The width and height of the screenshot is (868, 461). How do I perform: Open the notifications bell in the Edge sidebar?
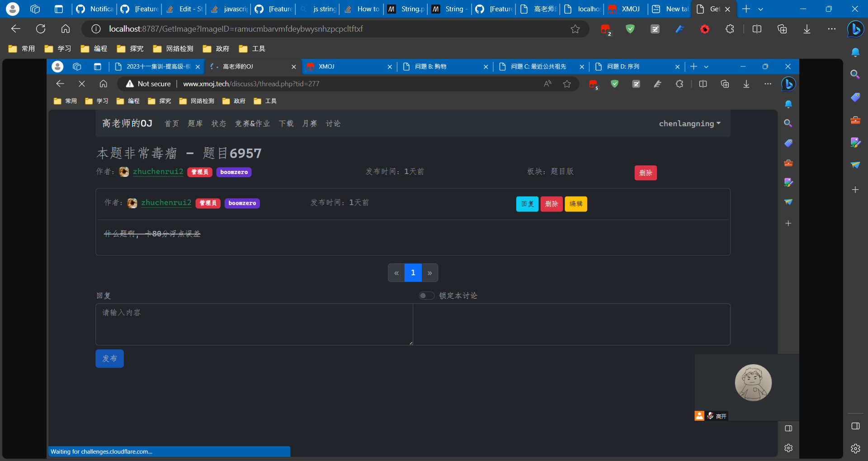click(855, 52)
